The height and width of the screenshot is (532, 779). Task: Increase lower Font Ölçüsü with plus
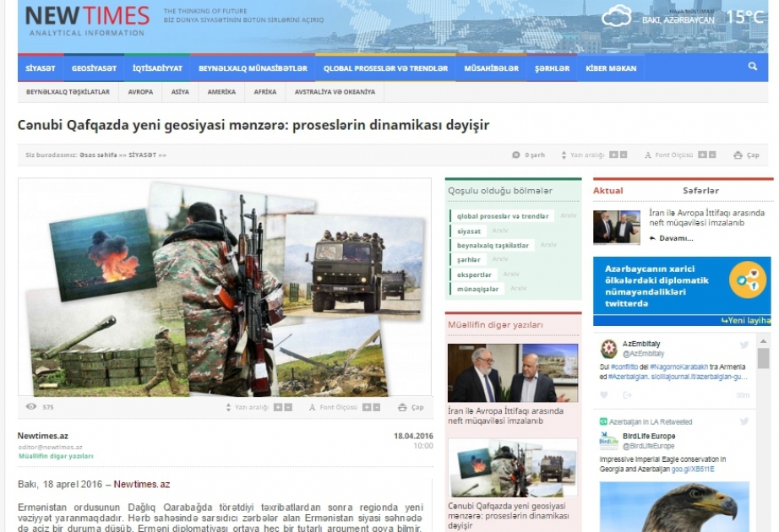coord(367,407)
